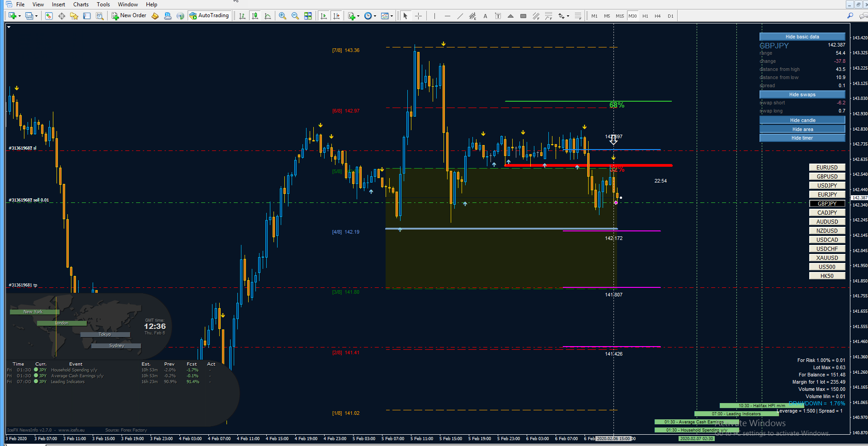Open the View menu
Image resolution: width=868 pixels, height=446 pixels.
38,5
